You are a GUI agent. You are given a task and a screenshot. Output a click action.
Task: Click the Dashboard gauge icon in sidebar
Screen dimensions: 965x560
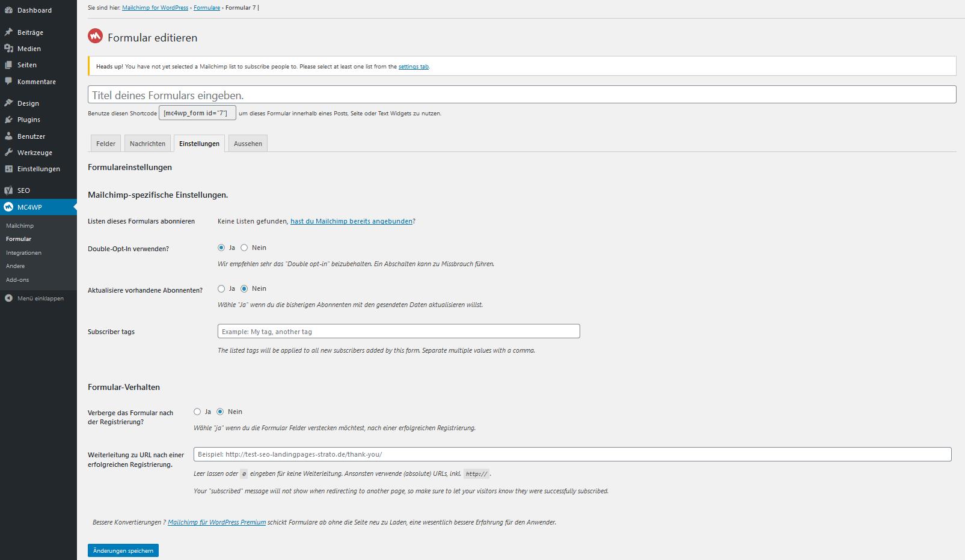(8, 10)
